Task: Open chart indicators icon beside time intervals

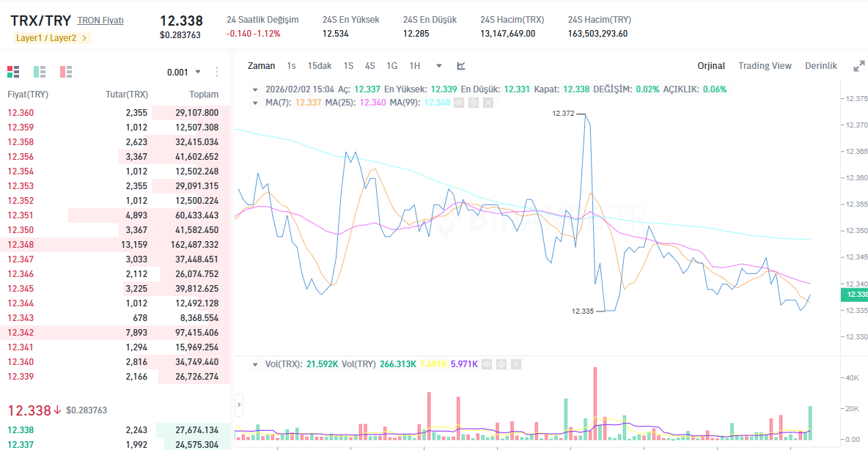Action: pyautogui.click(x=461, y=66)
